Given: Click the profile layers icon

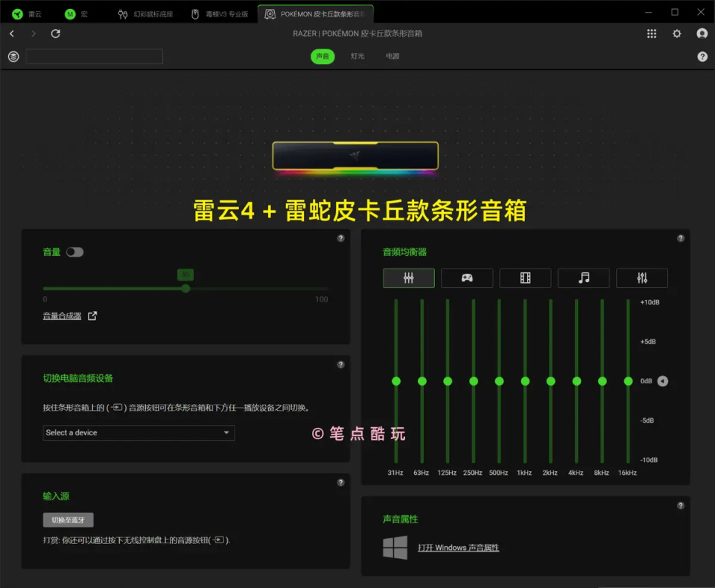Looking at the screenshot, I should coord(13,57).
